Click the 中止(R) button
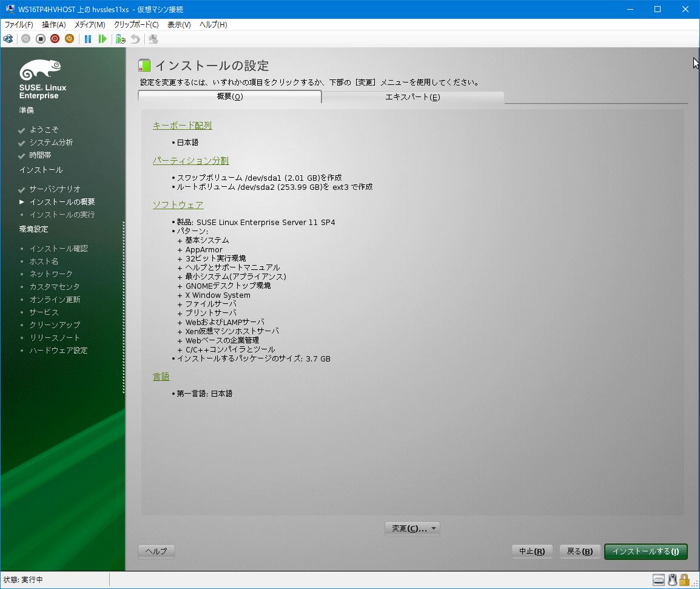This screenshot has width=700, height=589. coord(532,551)
